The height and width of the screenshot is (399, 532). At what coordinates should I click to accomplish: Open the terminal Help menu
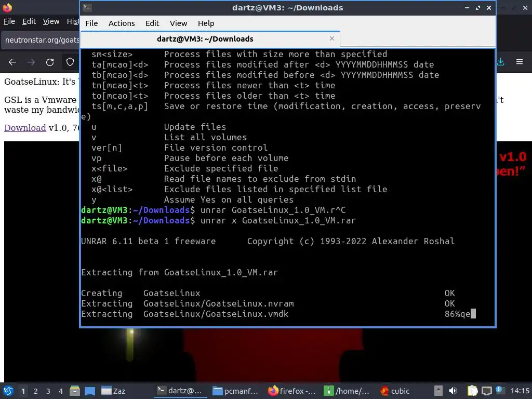206,23
